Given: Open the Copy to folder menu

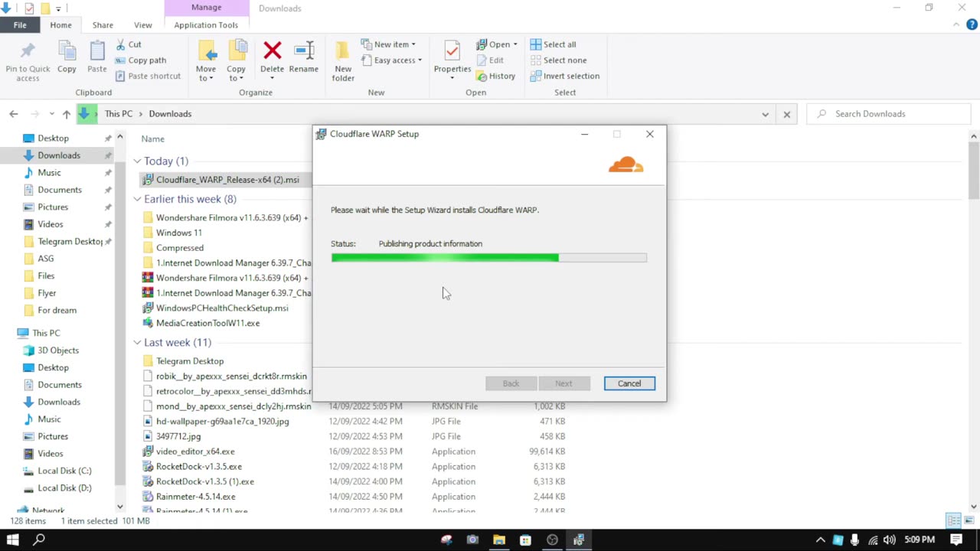Looking at the screenshot, I should coord(236,61).
